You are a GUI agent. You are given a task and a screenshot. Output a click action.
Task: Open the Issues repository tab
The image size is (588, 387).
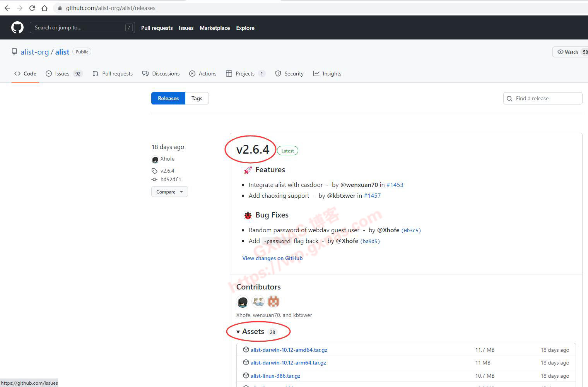(x=62, y=74)
